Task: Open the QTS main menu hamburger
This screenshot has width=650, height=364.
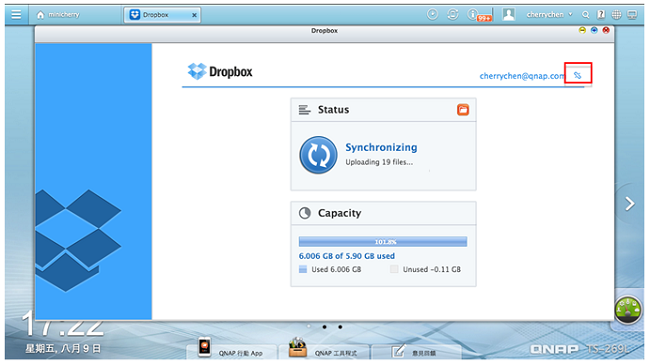Action: pos(16,15)
